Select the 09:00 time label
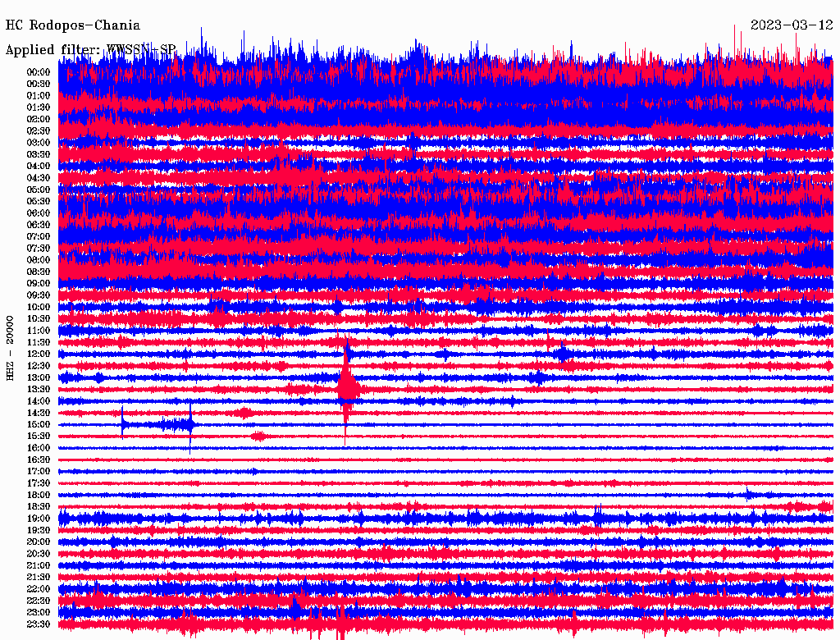 tap(39, 283)
